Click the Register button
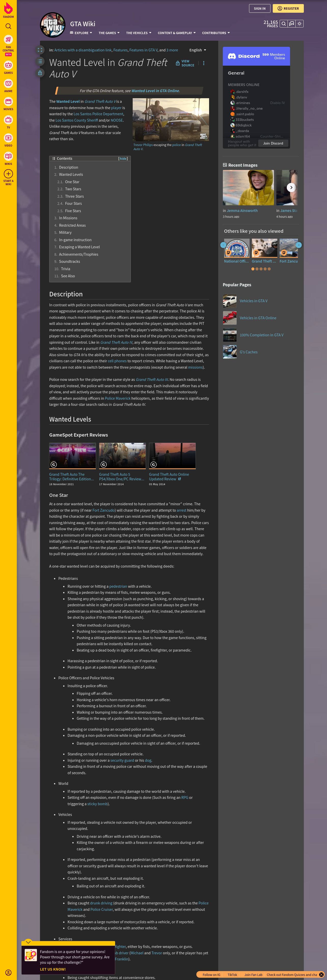 point(288,8)
